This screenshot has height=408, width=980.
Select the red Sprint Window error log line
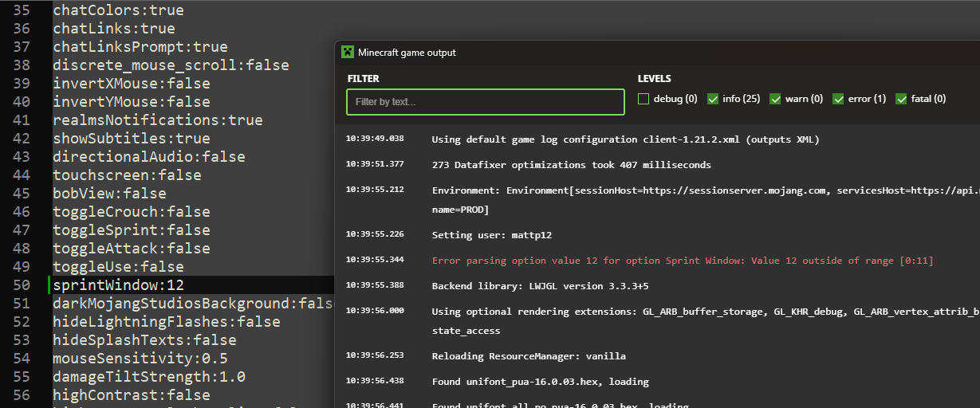point(683,261)
